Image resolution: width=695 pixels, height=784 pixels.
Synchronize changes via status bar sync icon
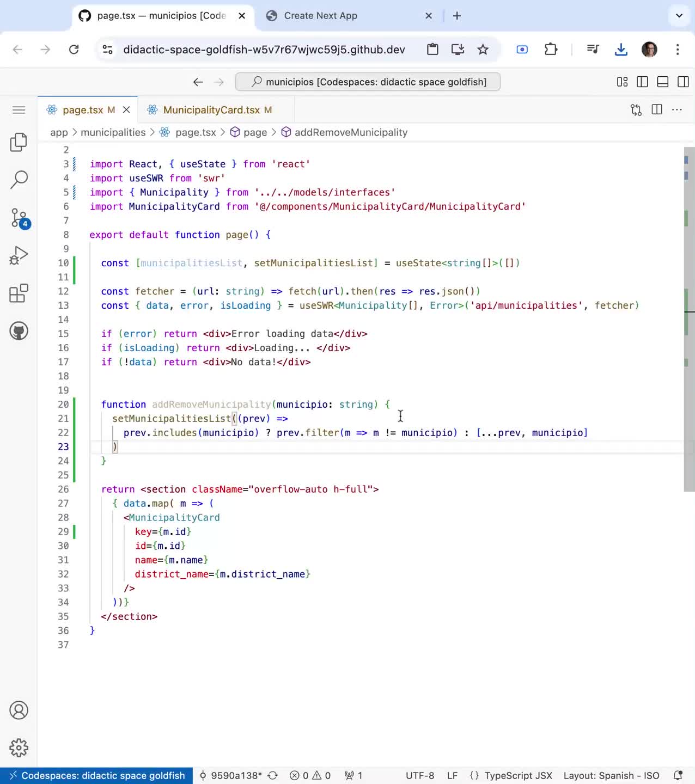[273, 775]
